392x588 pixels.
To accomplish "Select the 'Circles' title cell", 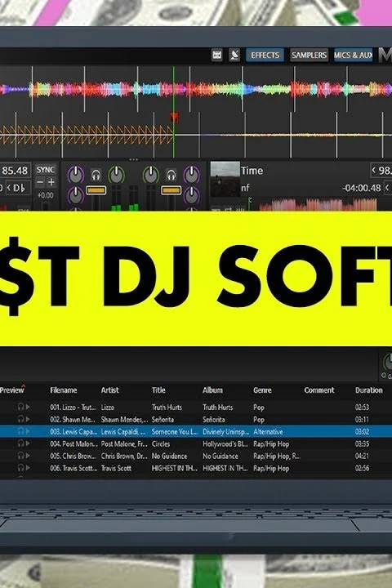I will pos(161,444).
